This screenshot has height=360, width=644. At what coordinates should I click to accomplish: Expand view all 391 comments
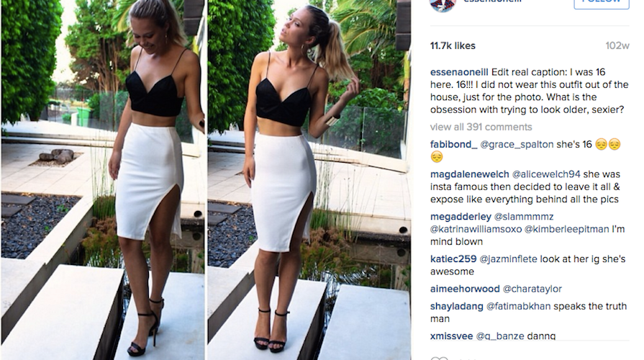[481, 127]
